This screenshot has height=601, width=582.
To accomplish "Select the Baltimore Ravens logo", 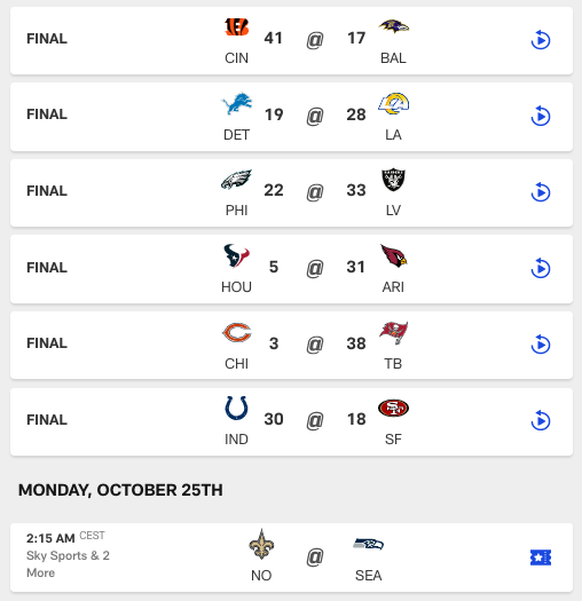I will [394, 26].
